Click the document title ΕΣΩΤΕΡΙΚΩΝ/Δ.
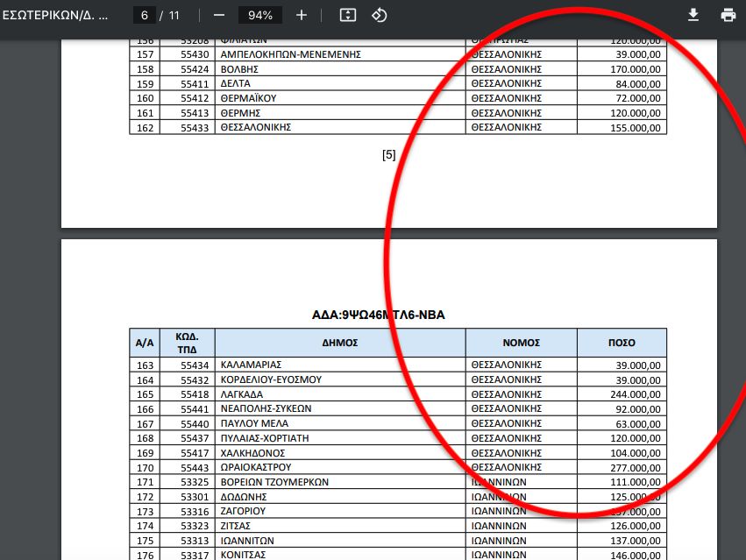 pyautogui.click(x=55, y=15)
